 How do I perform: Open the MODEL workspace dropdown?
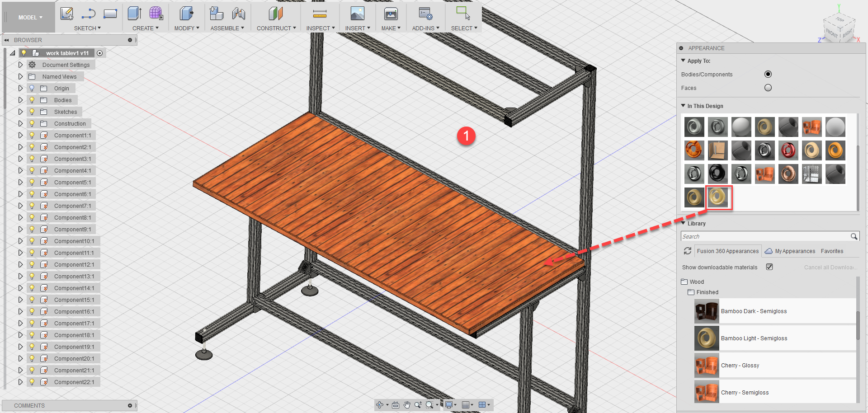[x=28, y=17]
